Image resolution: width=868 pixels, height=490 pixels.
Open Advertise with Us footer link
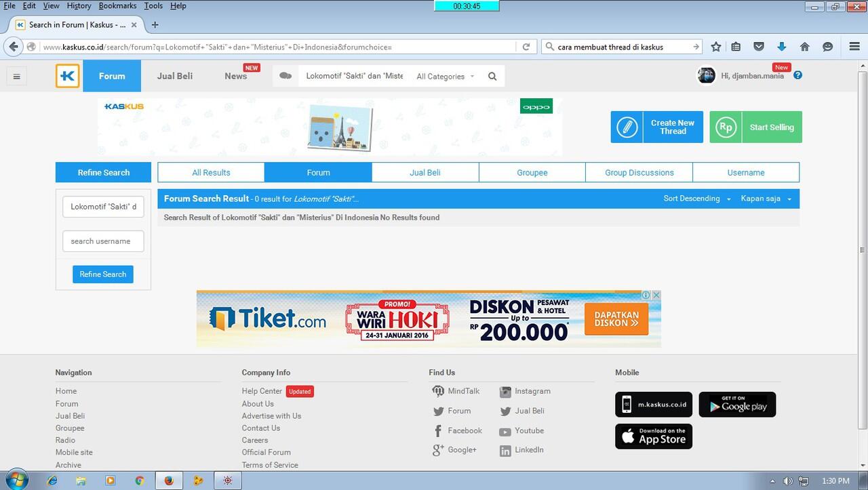(x=271, y=415)
